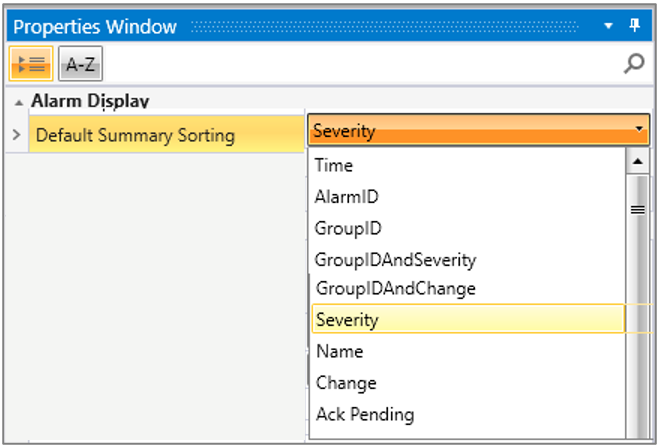Expand the Default Summary Sorting row arrow
Image resolution: width=658 pixels, height=446 pixels.
16,134
